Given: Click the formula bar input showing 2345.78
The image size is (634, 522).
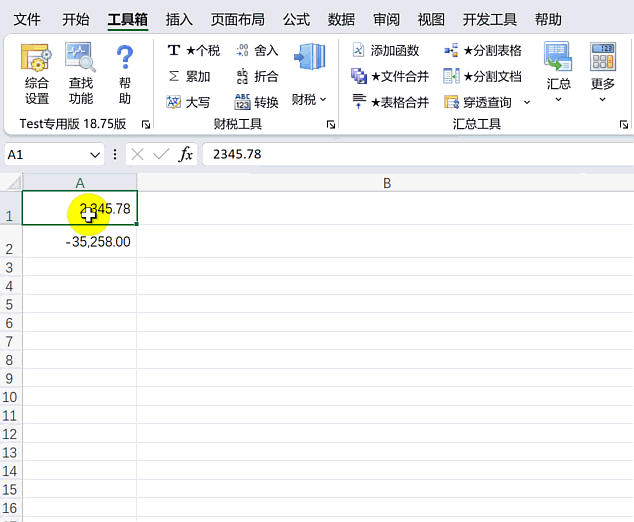Looking at the screenshot, I should [x=400, y=154].
